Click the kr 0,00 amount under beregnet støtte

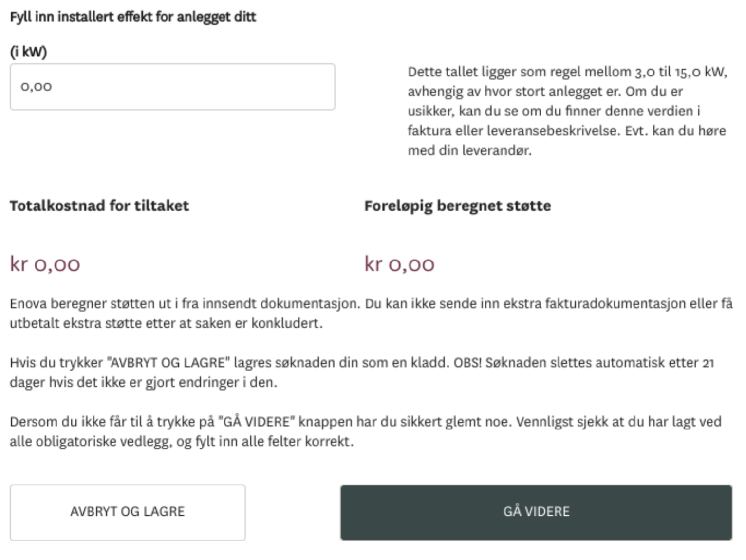coord(399,264)
